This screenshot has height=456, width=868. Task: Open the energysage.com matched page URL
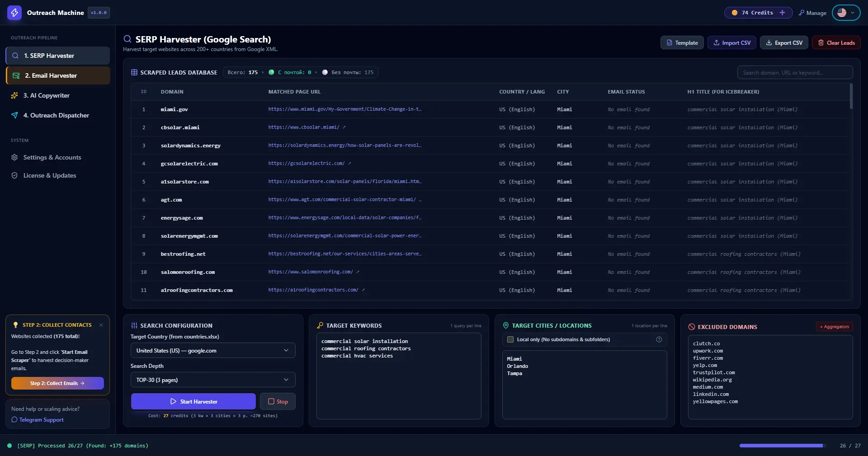click(344, 218)
